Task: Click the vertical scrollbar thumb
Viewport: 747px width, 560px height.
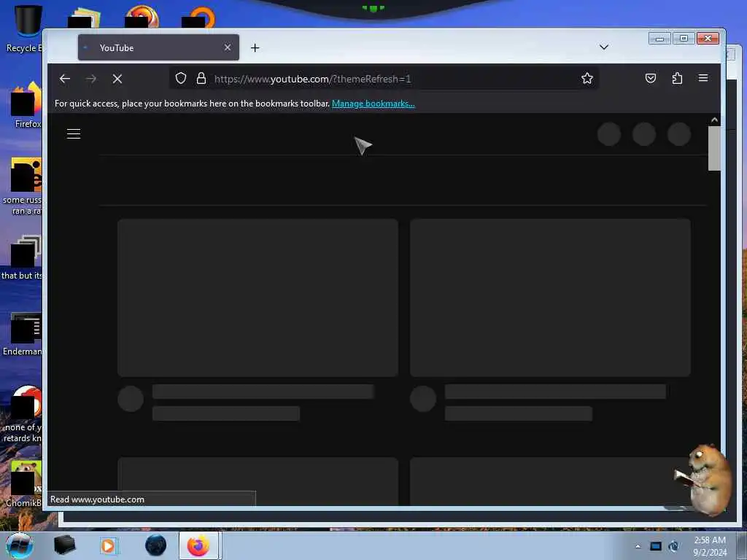Action: coord(714,148)
